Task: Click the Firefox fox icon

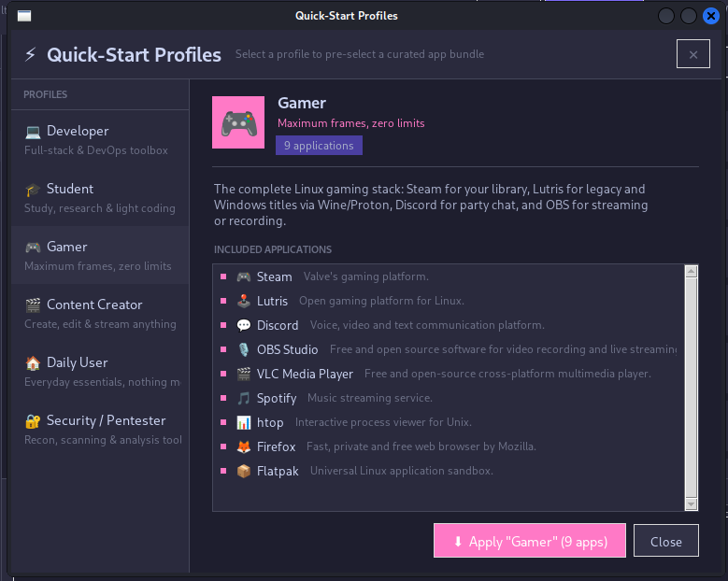Action: pos(244,446)
